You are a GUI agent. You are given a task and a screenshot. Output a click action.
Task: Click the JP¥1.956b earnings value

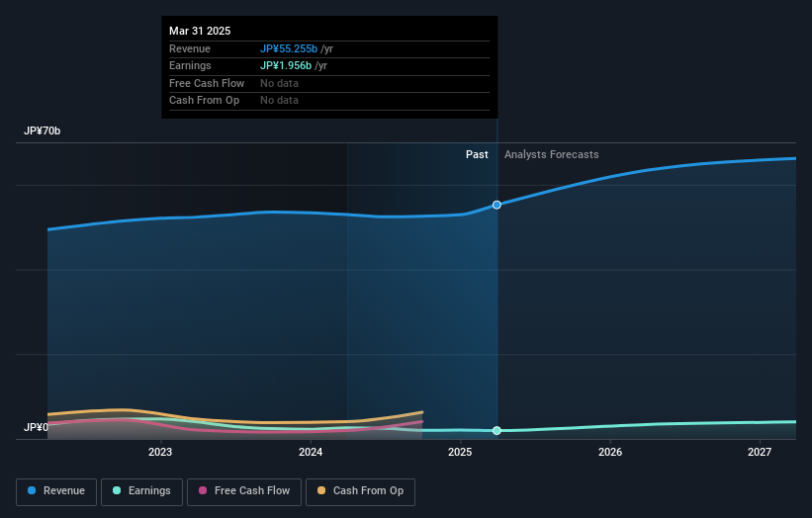pyautogui.click(x=286, y=65)
